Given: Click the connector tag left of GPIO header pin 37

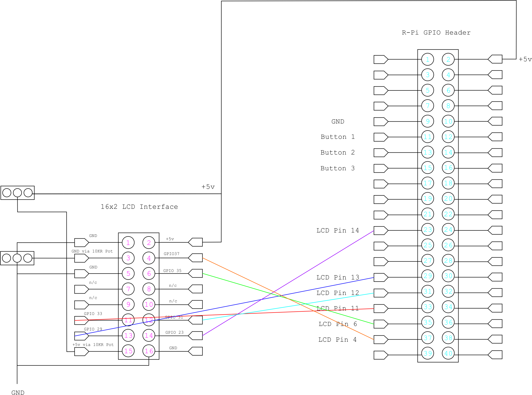Looking at the screenshot, I should tap(381, 340).
